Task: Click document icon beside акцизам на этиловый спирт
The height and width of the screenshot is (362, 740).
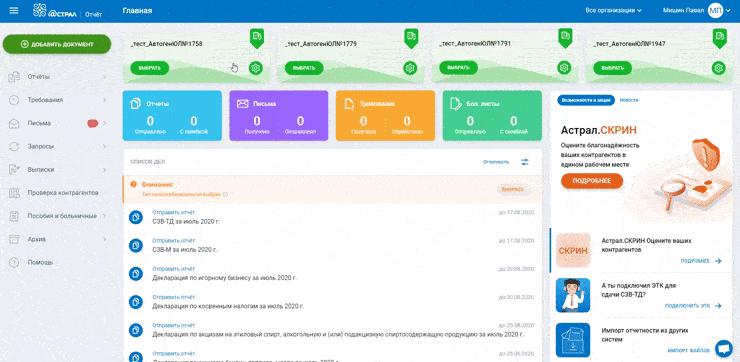Action: coord(136,330)
